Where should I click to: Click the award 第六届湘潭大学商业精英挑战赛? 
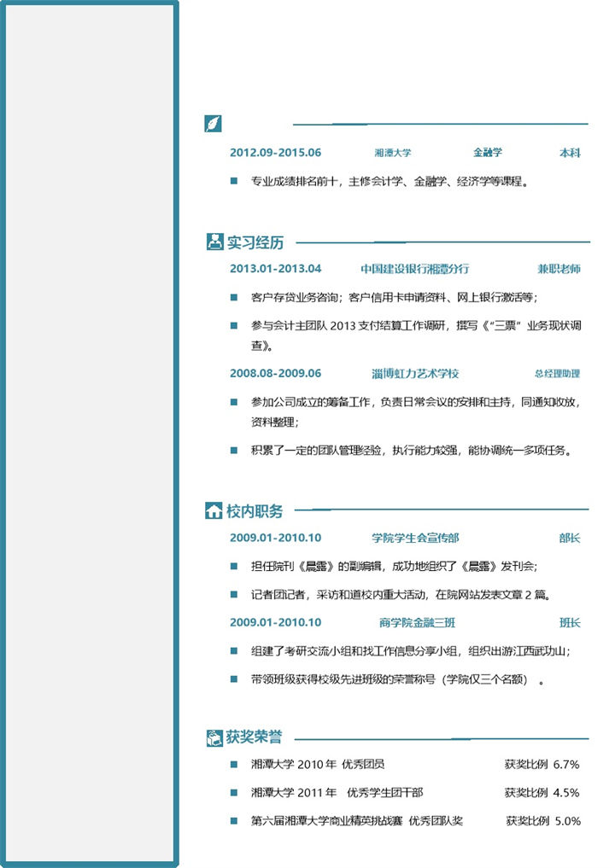coord(357,821)
